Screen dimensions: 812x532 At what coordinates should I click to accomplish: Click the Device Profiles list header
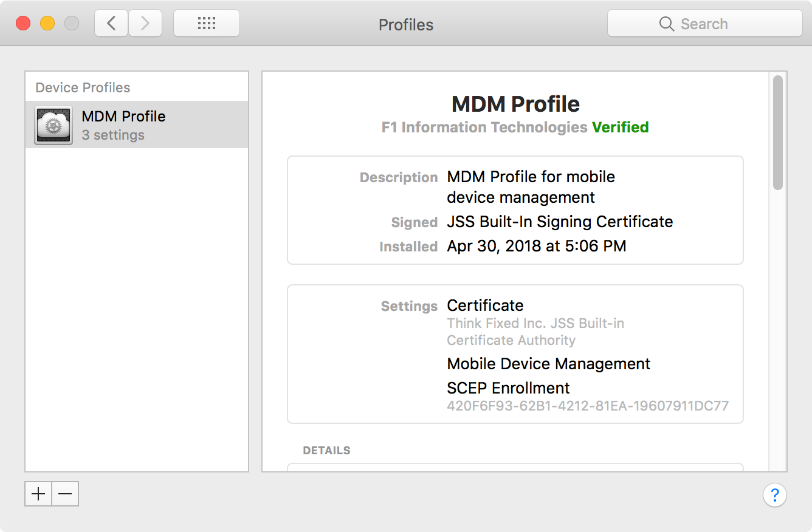click(x=83, y=87)
